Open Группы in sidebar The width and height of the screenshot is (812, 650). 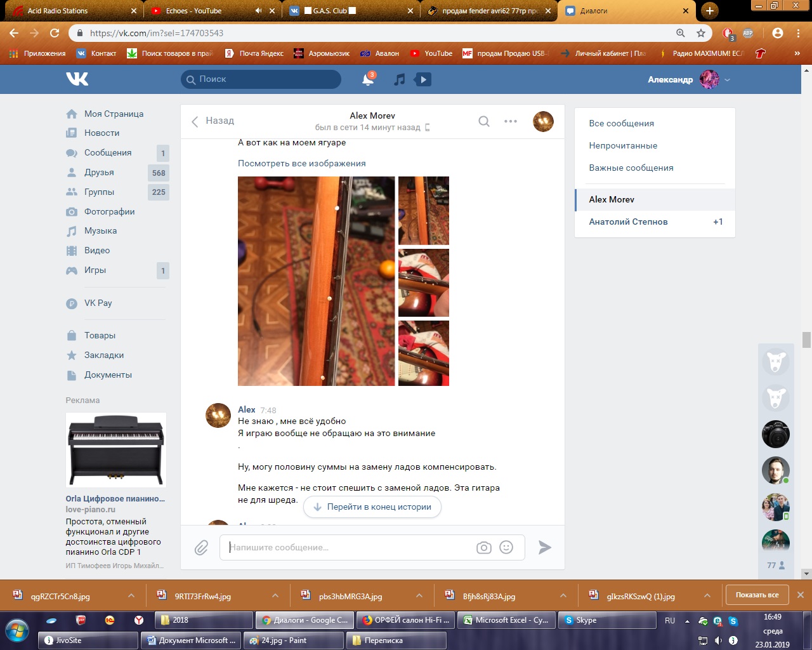point(99,192)
